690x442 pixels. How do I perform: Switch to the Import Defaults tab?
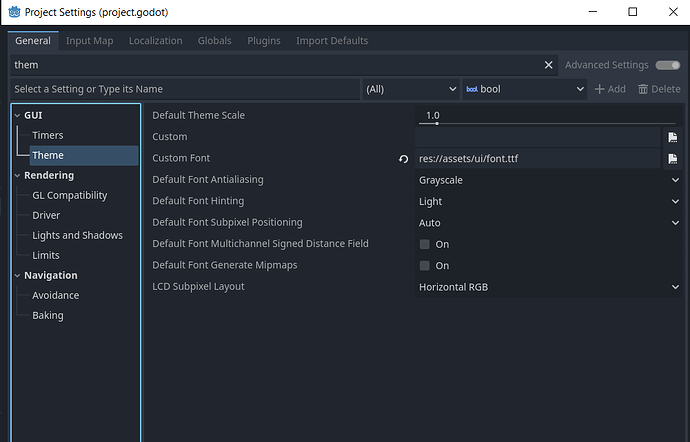click(332, 41)
